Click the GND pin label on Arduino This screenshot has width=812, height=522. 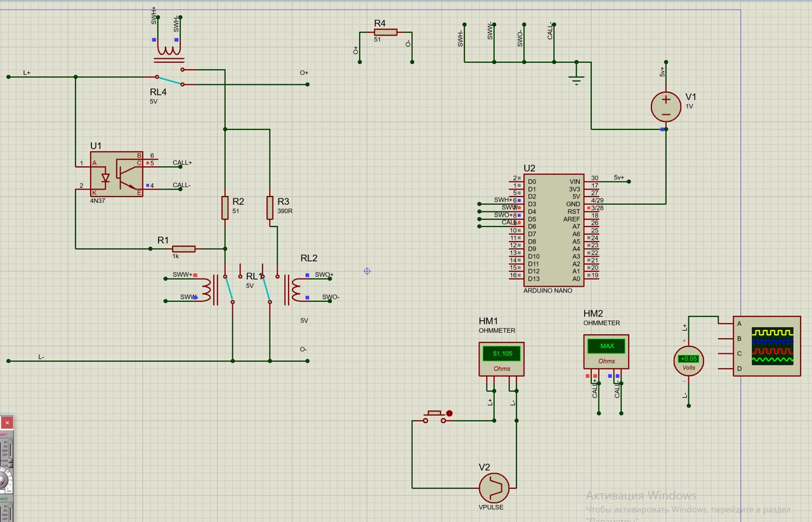574,204
